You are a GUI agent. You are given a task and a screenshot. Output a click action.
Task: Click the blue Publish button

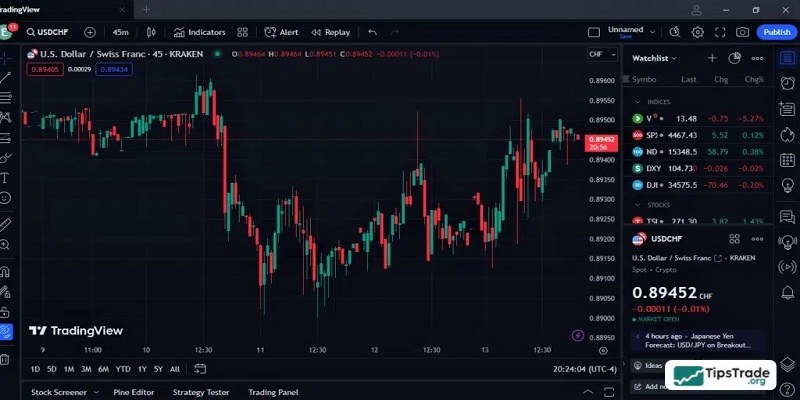coord(776,32)
